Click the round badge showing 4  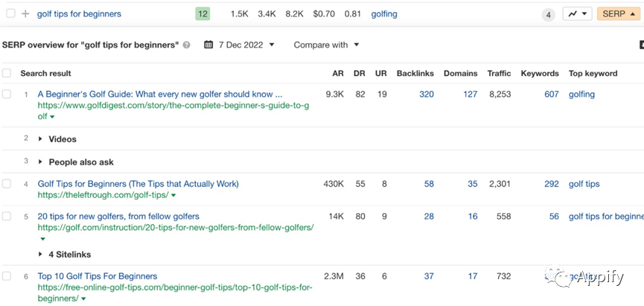548,15
